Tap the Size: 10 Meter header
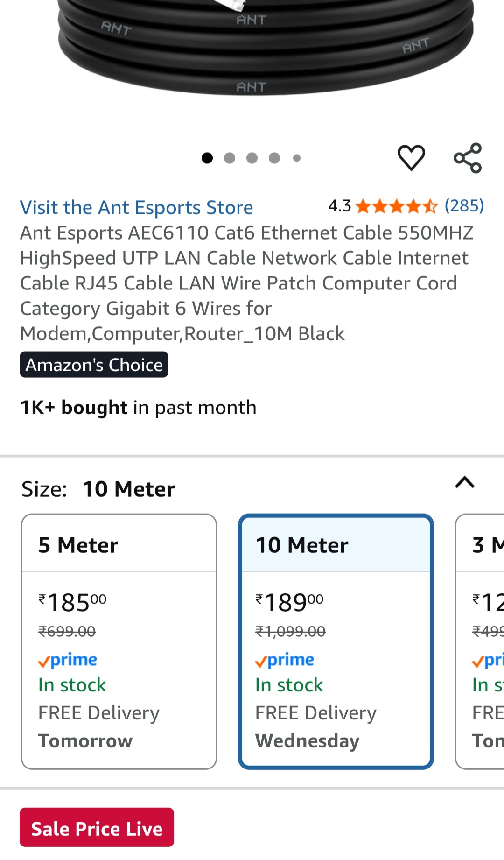Screen dimensions: 504x860 pos(98,489)
